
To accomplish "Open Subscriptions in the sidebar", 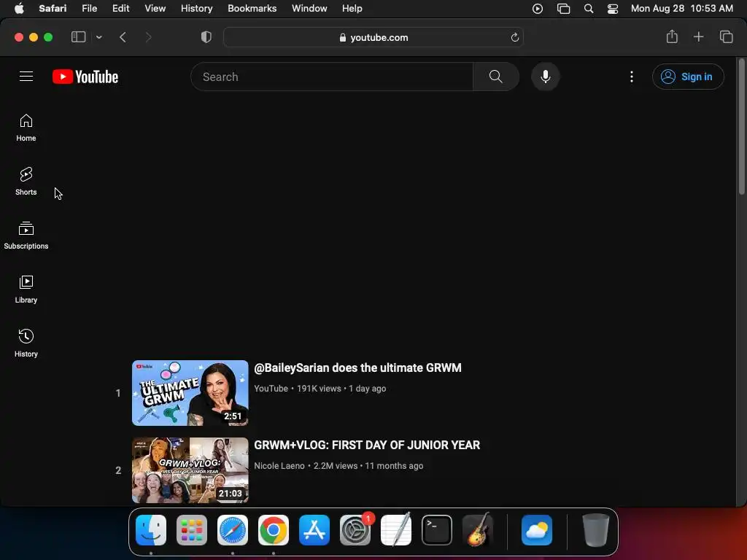I will (26, 236).
